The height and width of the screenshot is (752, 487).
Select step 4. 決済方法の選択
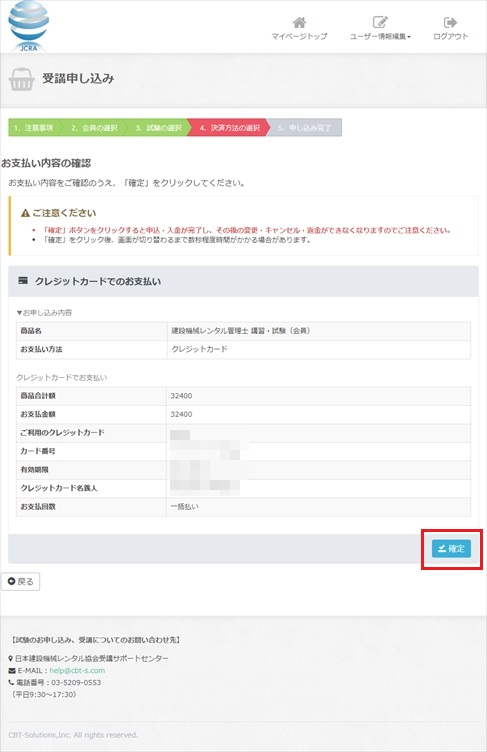[x=229, y=128]
